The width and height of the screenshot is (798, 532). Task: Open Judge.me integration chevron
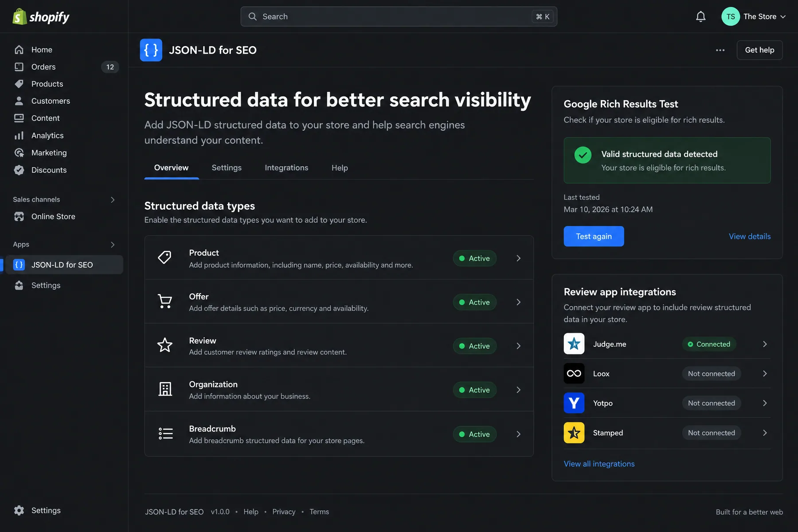click(x=765, y=344)
